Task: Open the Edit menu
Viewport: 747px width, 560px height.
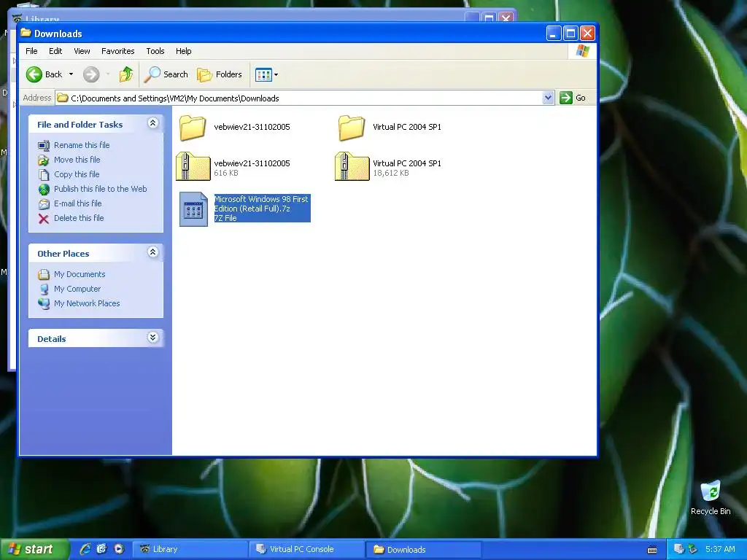Action: [55, 51]
